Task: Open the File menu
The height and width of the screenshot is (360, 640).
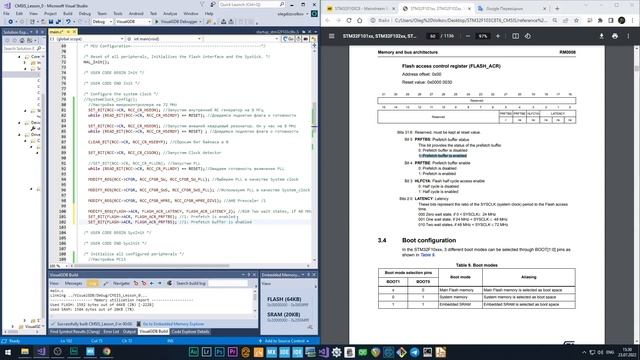Action: (6, 13)
